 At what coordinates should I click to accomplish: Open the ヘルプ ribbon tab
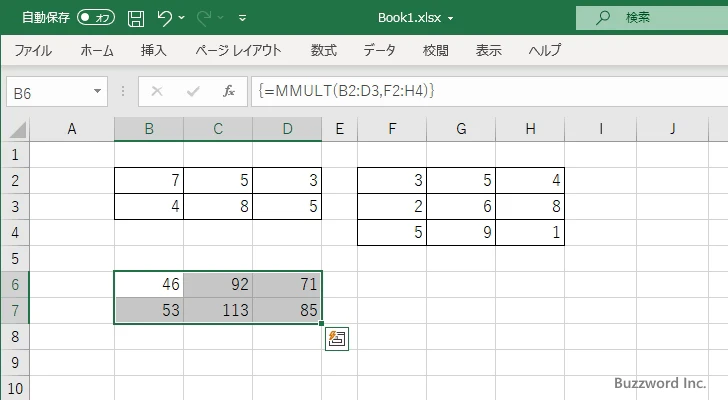[x=545, y=50]
